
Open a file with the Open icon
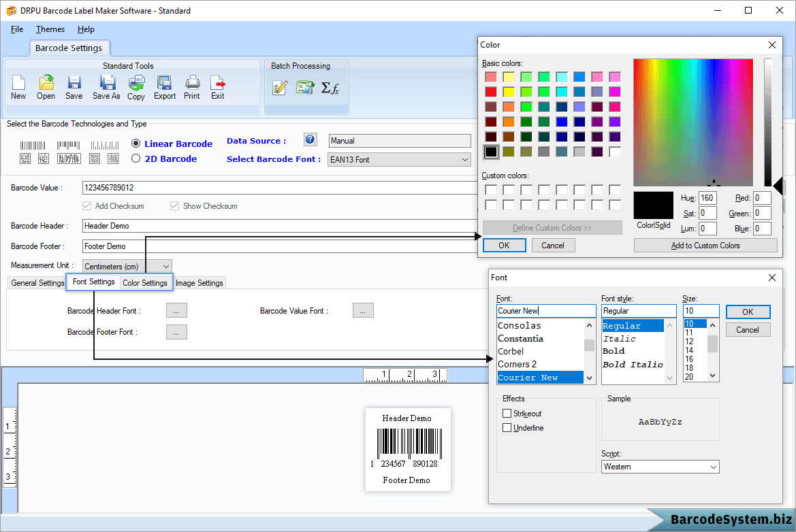46,87
